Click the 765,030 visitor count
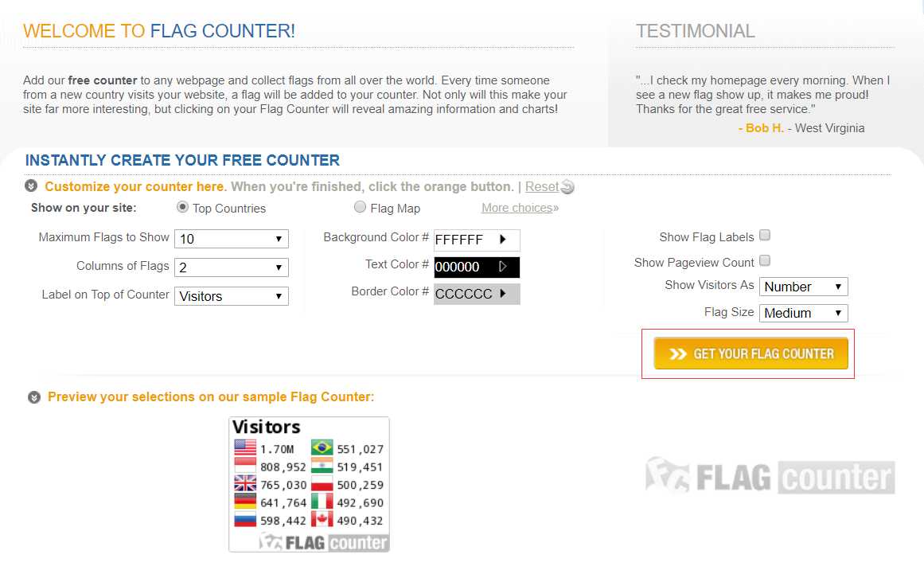This screenshot has width=924, height=574. pyautogui.click(x=283, y=485)
